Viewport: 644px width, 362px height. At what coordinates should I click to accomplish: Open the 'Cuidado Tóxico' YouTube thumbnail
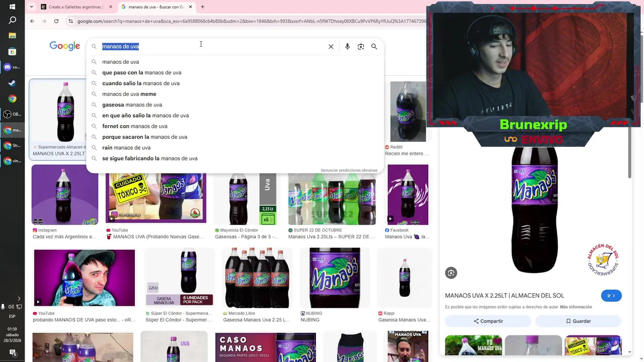click(x=156, y=198)
